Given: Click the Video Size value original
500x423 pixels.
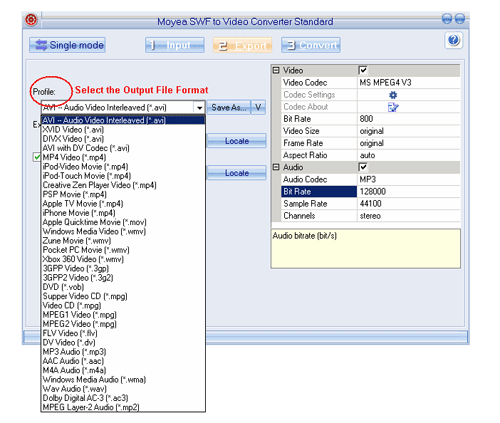Looking at the screenshot, I should click(409, 131).
